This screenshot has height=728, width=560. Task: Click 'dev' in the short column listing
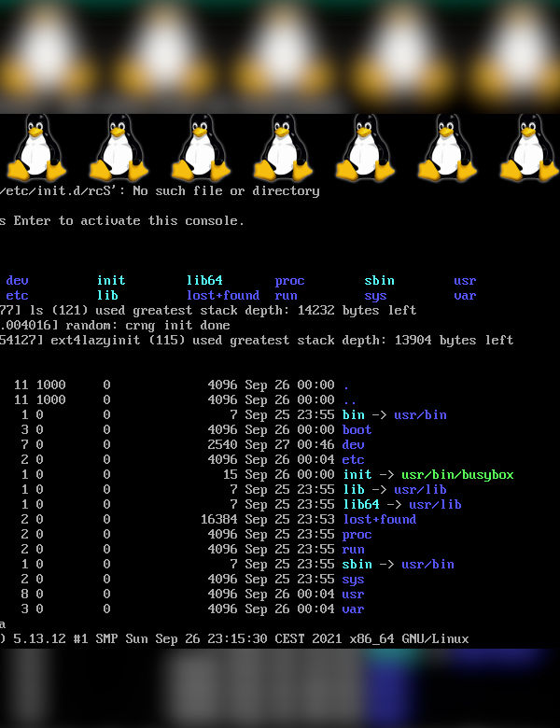pos(17,280)
